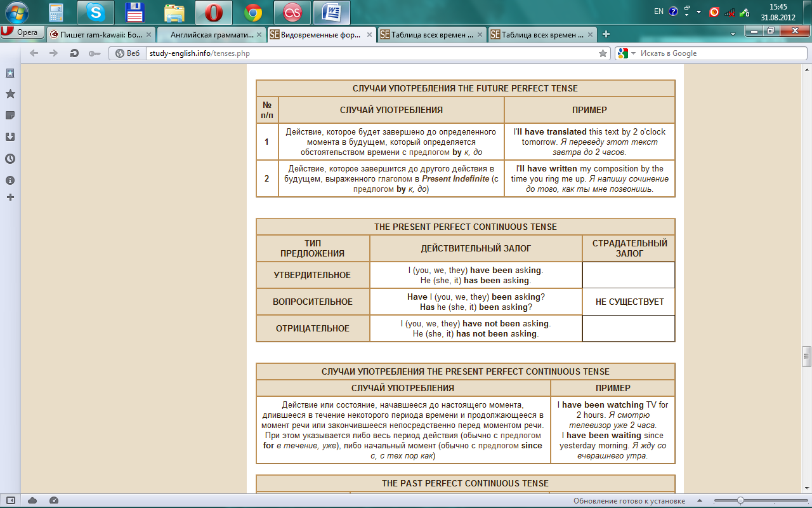Image resolution: width=812 pixels, height=508 pixels.
Task: Click the Веб site security badge
Action: (128, 53)
